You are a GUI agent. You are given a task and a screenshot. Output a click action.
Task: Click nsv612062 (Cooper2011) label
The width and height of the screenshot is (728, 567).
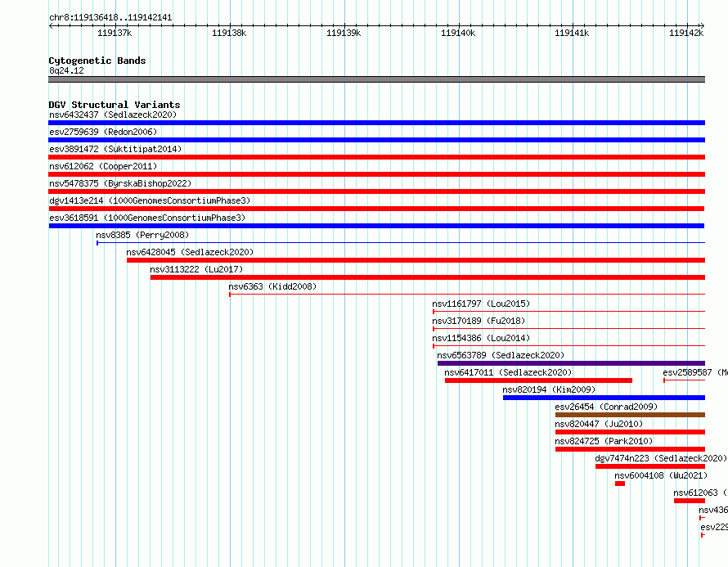[103, 166]
